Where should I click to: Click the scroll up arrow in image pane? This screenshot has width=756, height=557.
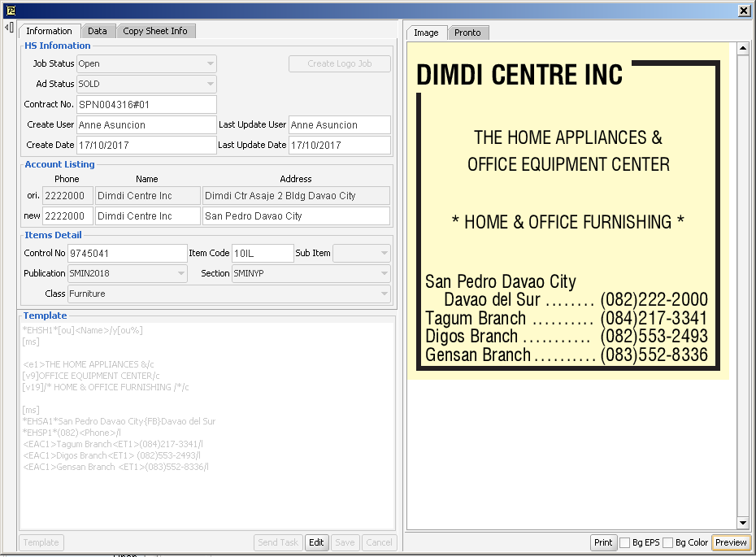[x=743, y=48]
